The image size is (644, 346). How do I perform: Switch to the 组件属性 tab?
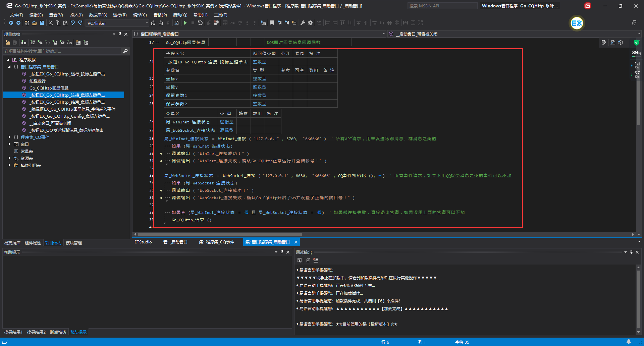pos(33,243)
